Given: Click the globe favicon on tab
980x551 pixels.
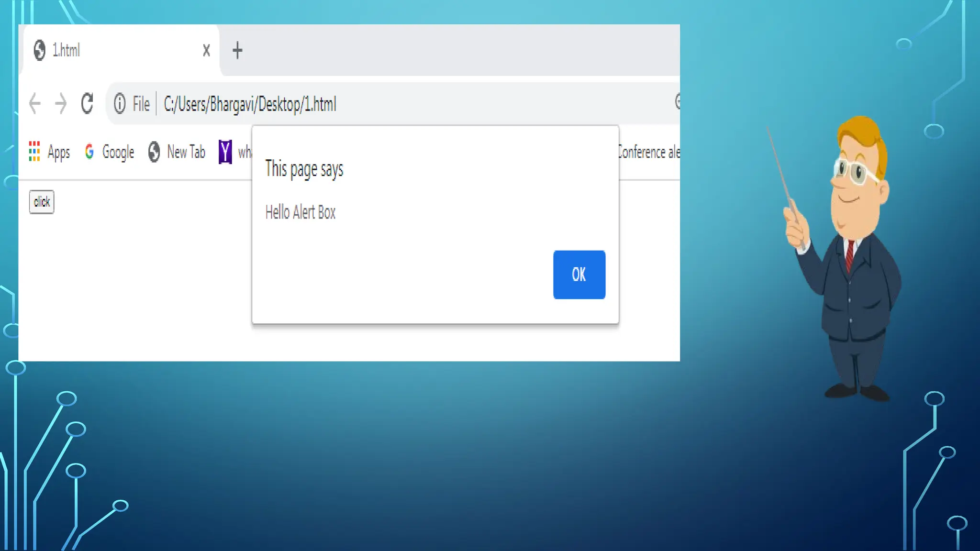Looking at the screenshot, I should [x=40, y=50].
